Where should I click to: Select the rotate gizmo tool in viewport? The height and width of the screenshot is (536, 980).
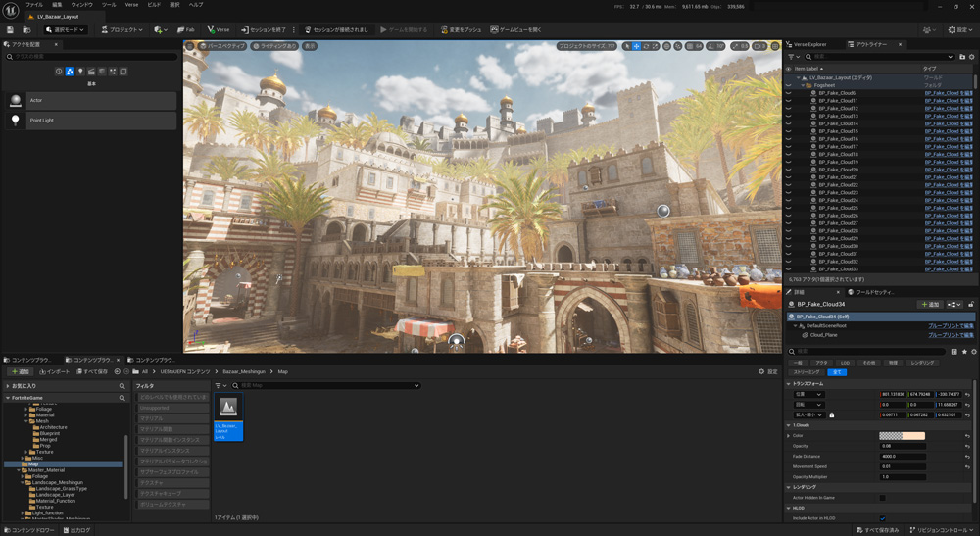point(646,46)
